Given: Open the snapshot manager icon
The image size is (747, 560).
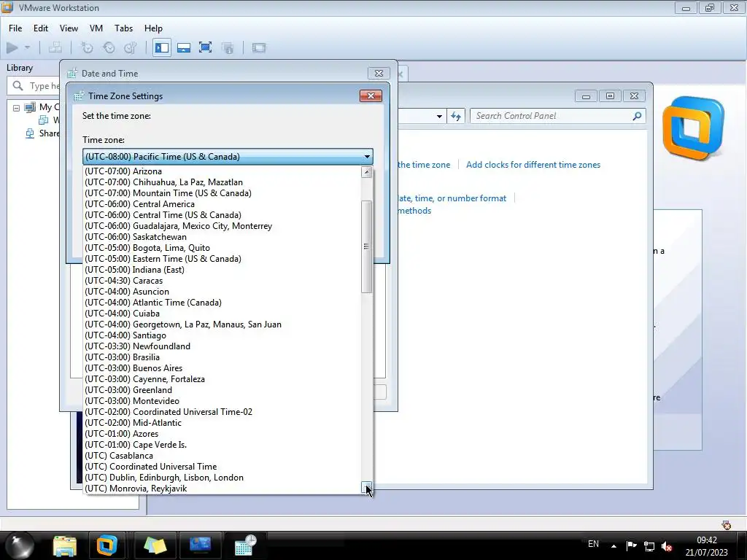Looking at the screenshot, I should point(131,47).
